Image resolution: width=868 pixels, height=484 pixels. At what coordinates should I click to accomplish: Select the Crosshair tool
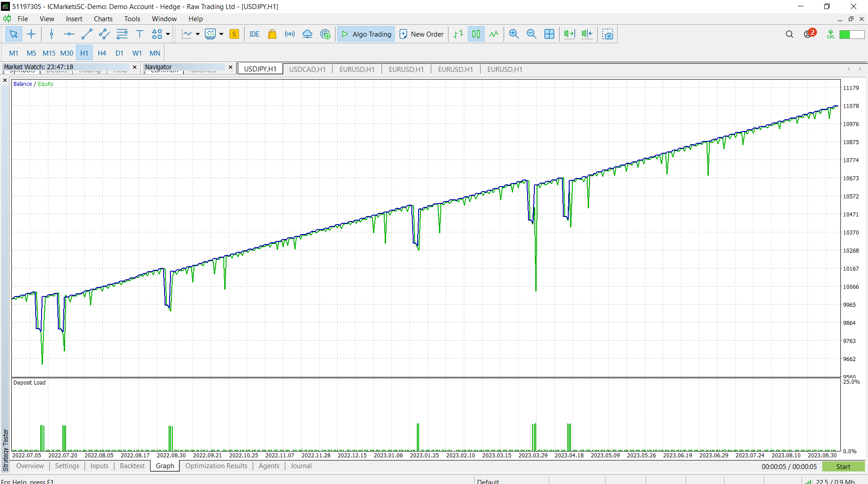(31, 34)
